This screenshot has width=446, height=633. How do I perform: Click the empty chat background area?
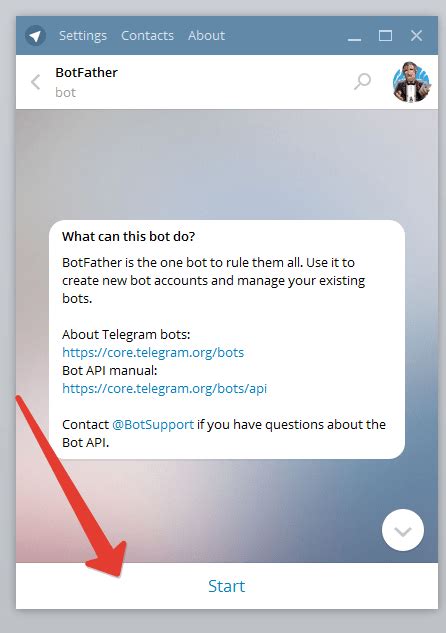[226, 161]
